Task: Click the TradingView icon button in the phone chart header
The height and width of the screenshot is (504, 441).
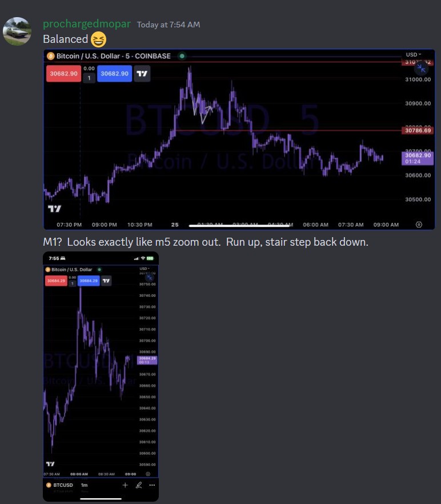Action: pos(106,281)
